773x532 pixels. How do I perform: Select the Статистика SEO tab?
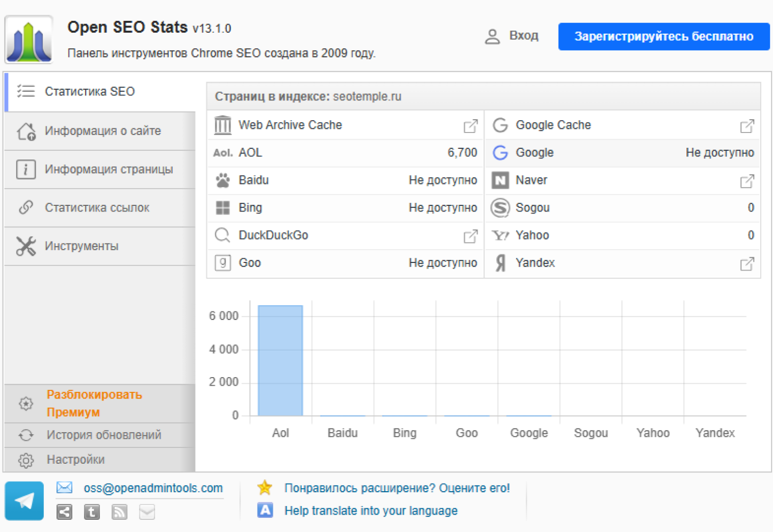point(100,92)
